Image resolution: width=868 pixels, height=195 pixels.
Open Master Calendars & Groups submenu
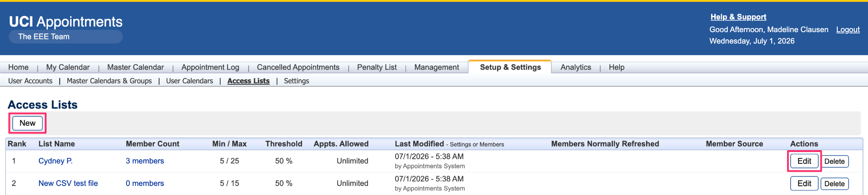[109, 81]
